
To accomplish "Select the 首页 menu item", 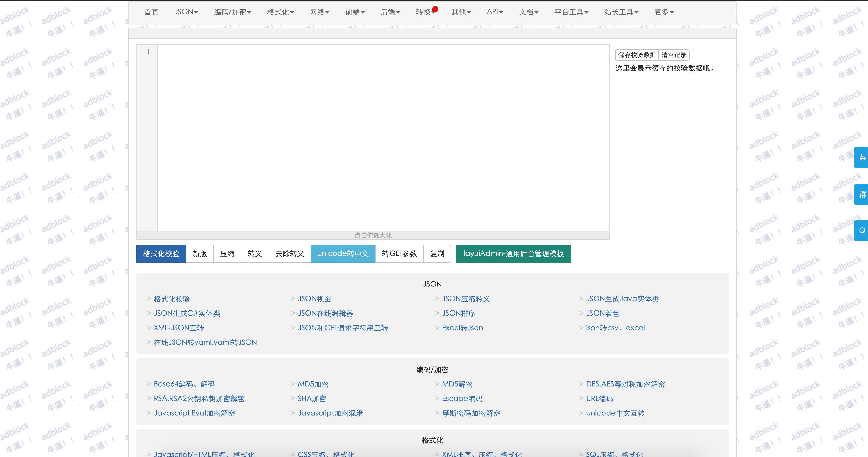I will (x=151, y=12).
